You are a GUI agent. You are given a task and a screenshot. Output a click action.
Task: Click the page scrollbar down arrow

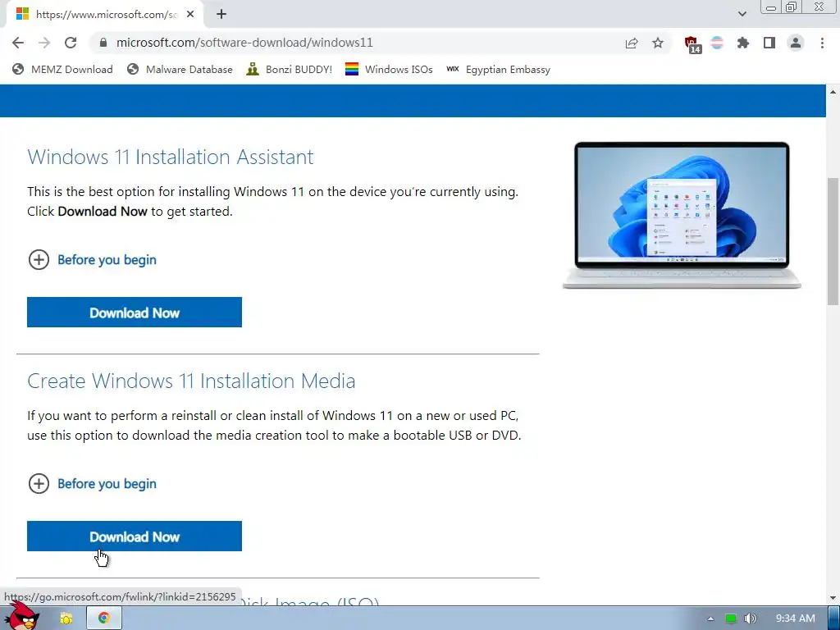point(833,598)
